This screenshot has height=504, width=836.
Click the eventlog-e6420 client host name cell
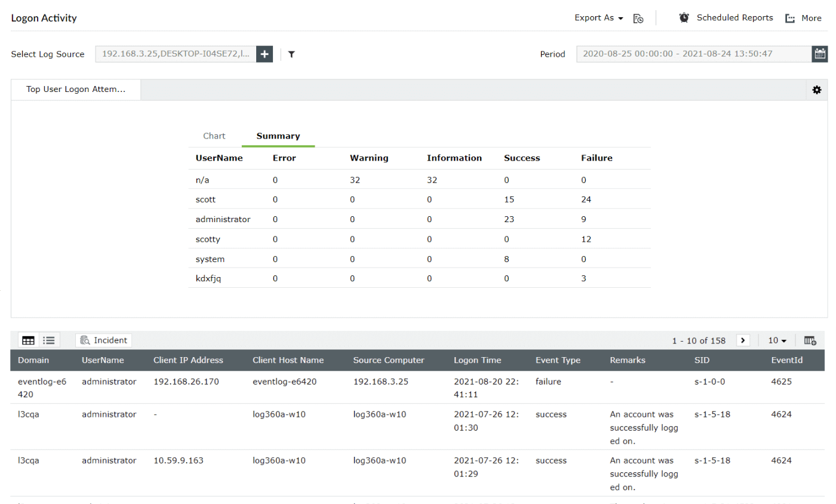click(x=284, y=381)
